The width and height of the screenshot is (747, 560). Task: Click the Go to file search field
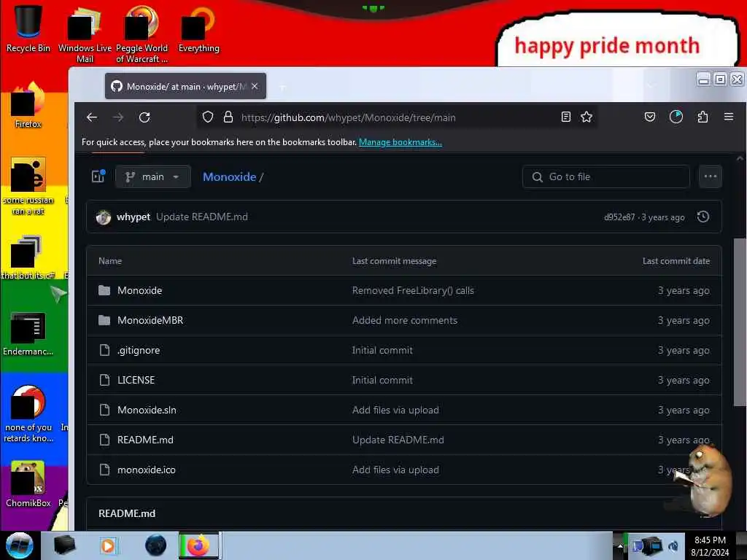606,176
